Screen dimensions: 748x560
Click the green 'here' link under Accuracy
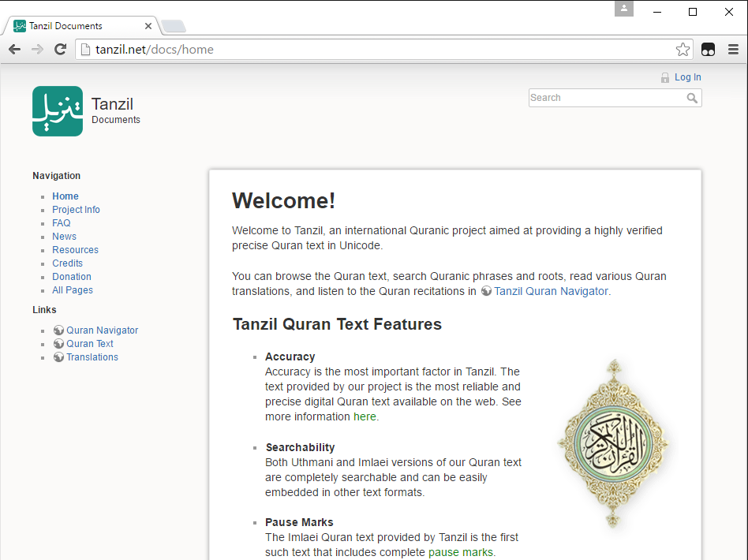click(365, 416)
